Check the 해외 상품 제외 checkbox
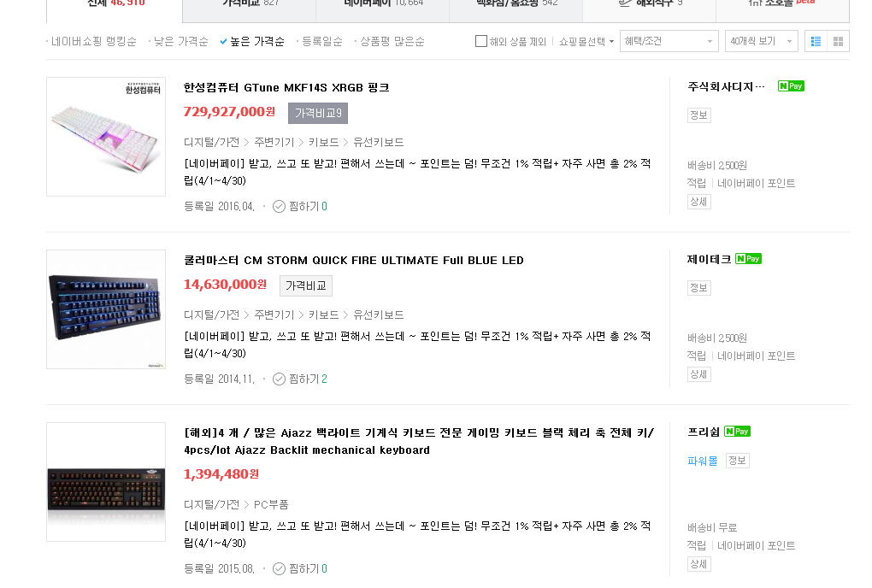The height and width of the screenshot is (588, 872). coord(481,41)
